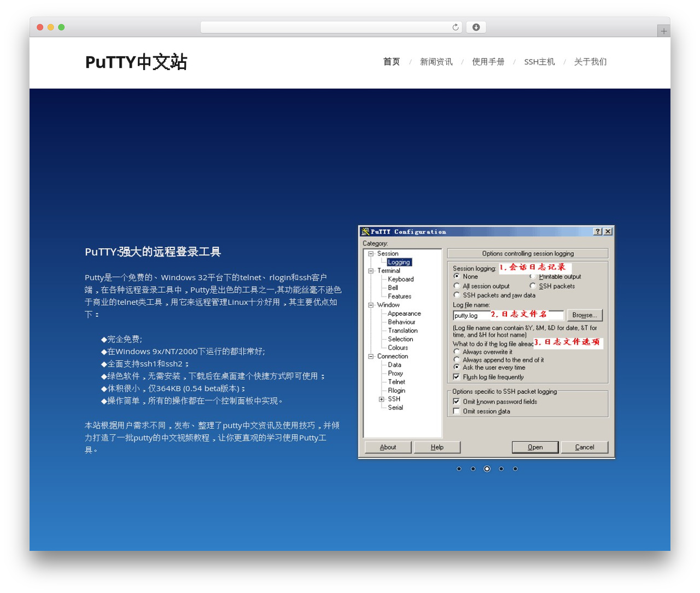Click the browser download arrow icon
Viewport: 700px width, 593px height.
point(476,27)
